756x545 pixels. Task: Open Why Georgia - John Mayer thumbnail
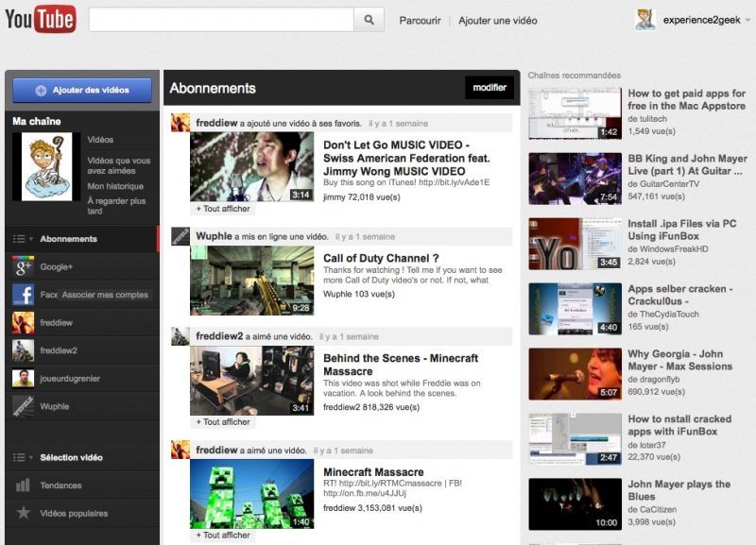point(575,374)
